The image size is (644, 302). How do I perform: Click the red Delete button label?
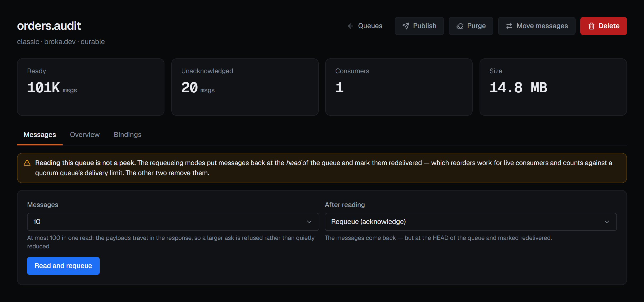click(609, 26)
